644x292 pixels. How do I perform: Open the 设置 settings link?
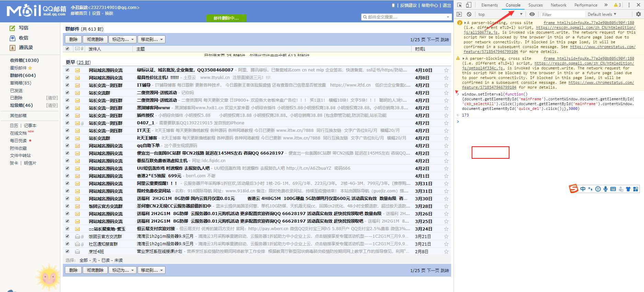[96, 13]
